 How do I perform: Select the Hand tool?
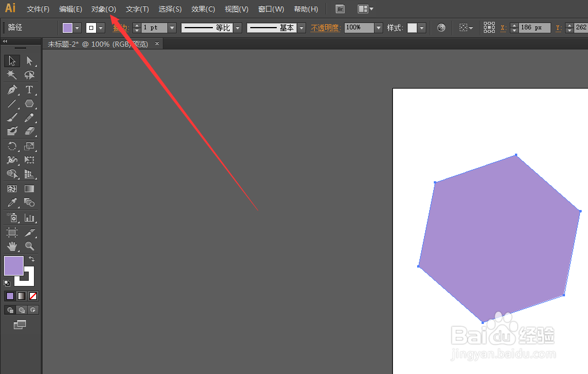(x=12, y=246)
